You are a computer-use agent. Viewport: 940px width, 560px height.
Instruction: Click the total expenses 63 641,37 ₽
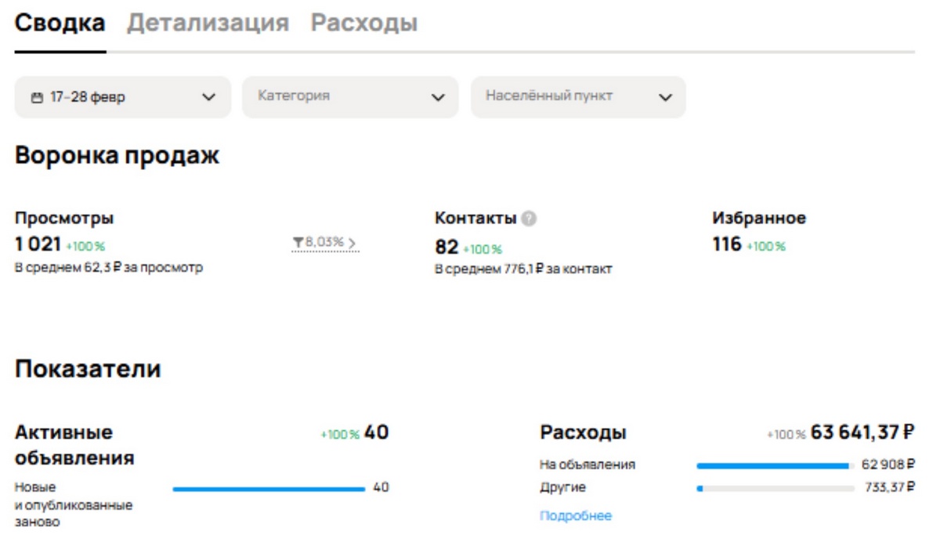pos(862,432)
